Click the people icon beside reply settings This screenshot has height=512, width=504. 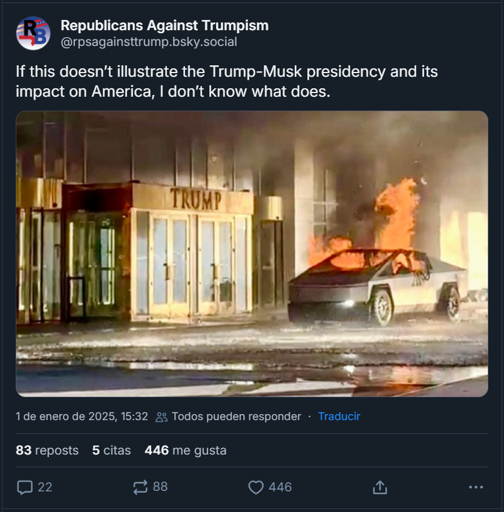(x=162, y=417)
